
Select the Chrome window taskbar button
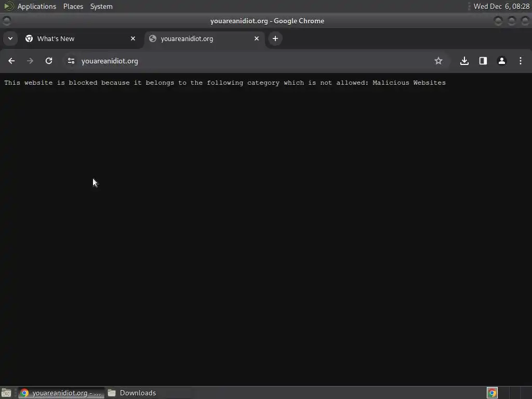[61, 393]
